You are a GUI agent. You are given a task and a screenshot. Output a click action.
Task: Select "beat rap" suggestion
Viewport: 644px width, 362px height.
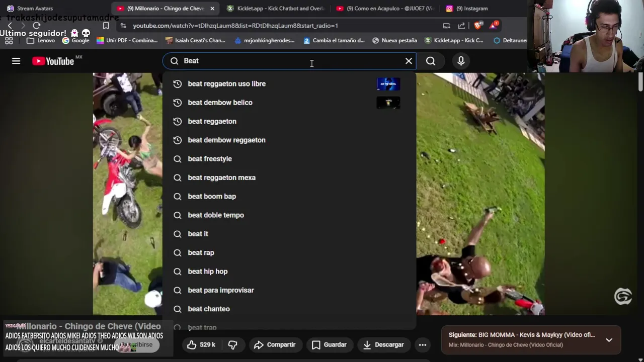tap(289, 252)
